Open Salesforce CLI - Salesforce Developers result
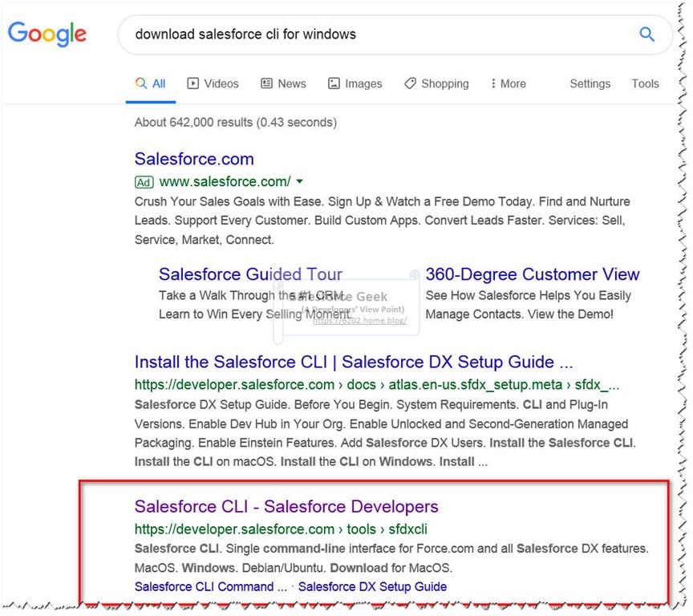This screenshot has width=693, height=616. click(x=286, y=507)
